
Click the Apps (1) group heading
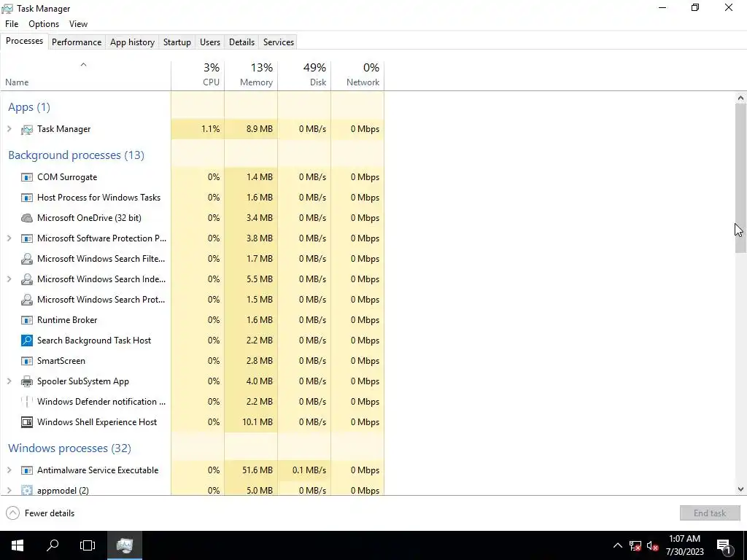point(29,107)
